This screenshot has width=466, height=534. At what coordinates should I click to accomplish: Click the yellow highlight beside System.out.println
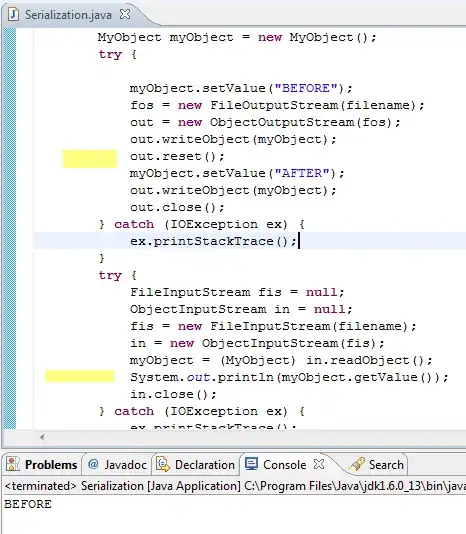[79, 376]
